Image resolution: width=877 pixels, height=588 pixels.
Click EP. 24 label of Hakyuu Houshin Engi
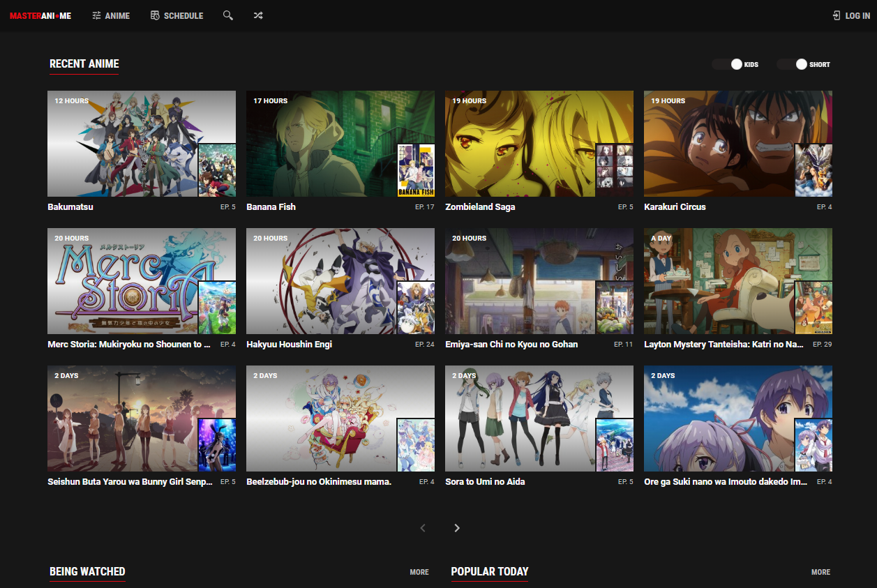click(x=425, y=345)
